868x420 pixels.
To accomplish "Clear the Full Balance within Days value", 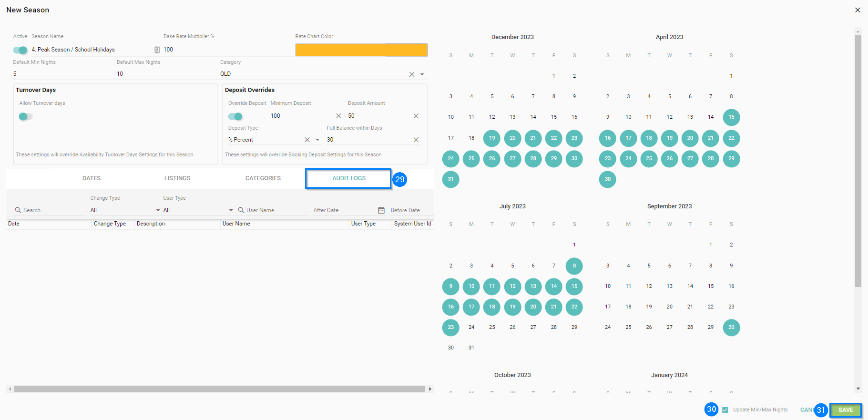I will coord(416,140).
